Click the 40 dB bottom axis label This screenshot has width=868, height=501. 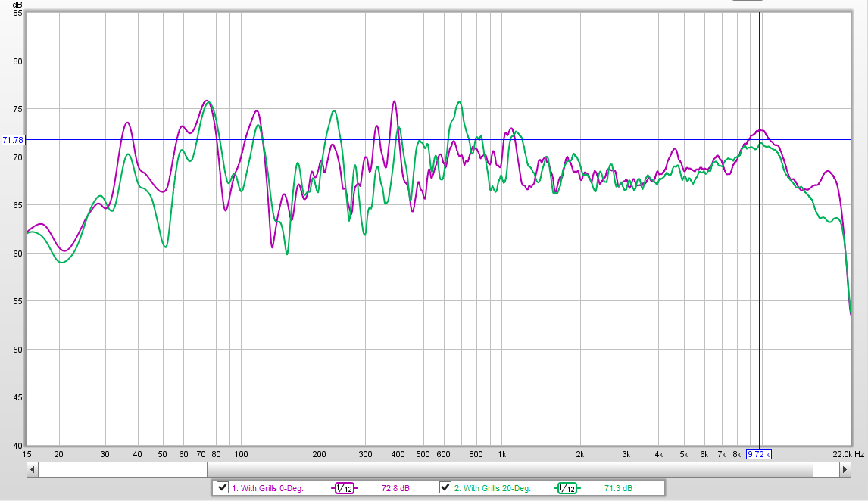tap(17, 446)
